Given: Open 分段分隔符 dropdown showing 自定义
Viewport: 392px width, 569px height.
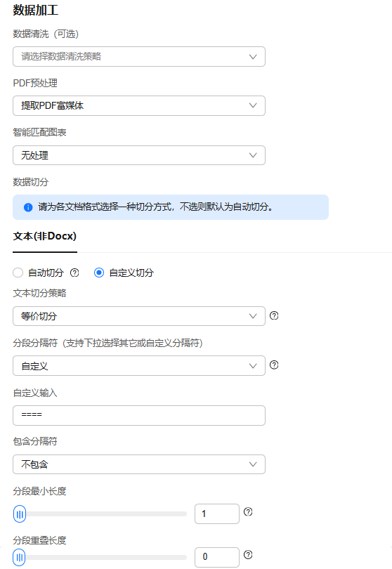Looking at the screenshot, I should click(x=139, y=366).
